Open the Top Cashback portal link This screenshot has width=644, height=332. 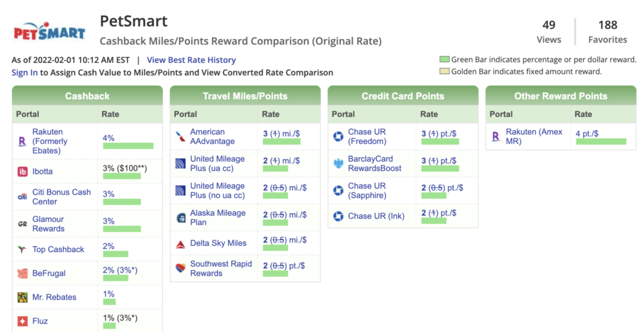tap(58, 250)
